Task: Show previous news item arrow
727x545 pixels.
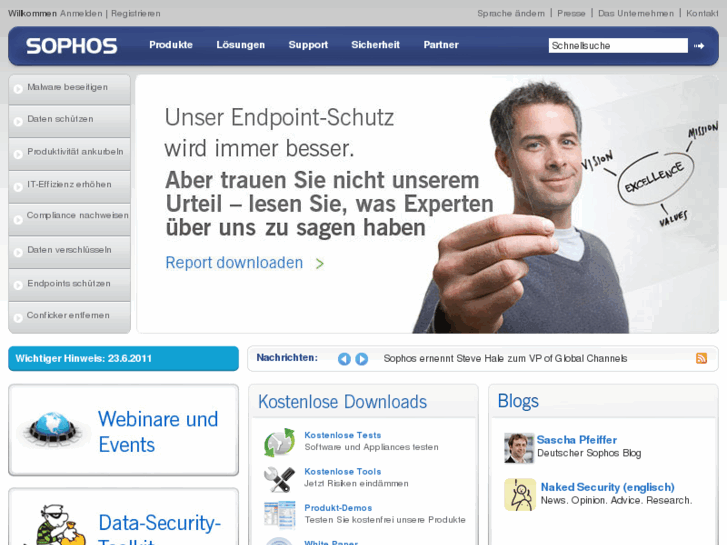Action: point(344,359)
